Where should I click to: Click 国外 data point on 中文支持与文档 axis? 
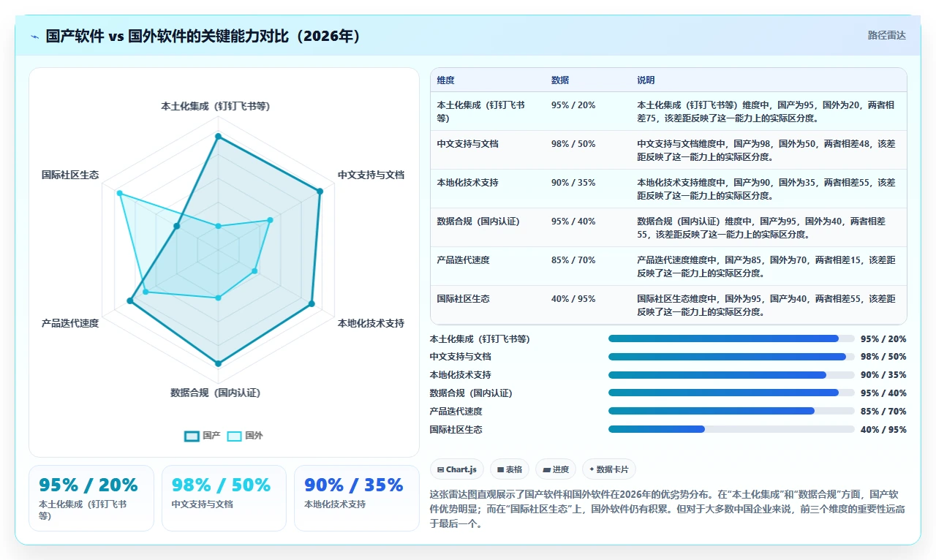pyautogui.click(x=270, y=219)
